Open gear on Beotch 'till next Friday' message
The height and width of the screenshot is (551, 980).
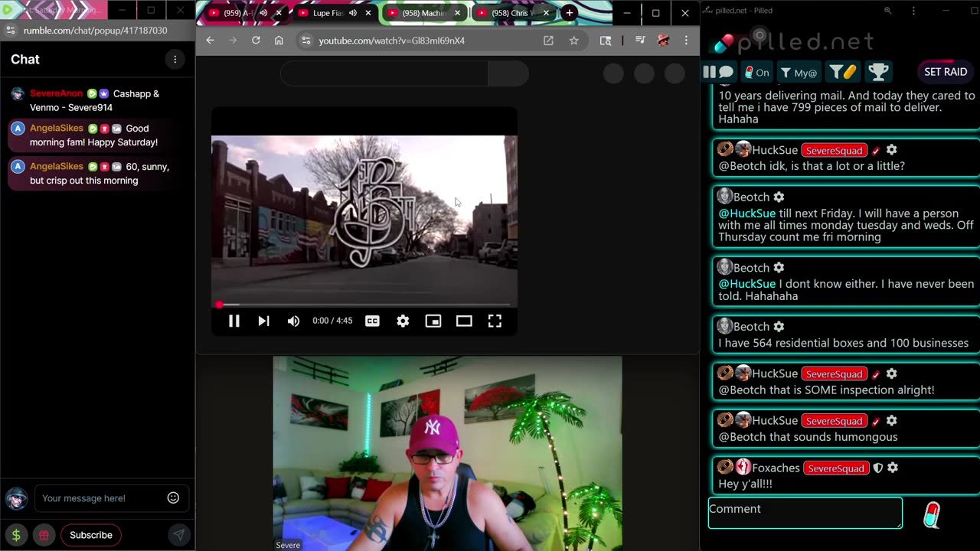[779, 197]
